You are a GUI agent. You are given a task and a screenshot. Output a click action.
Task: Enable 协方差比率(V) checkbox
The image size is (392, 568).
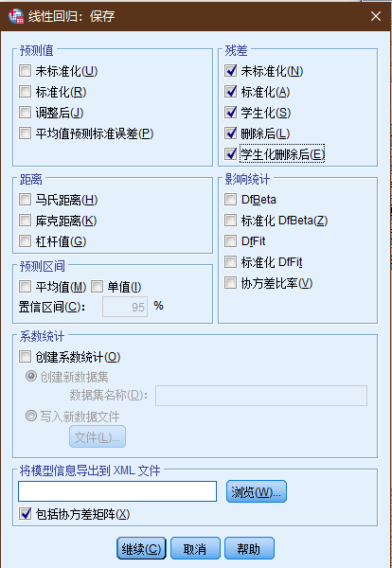tap(230, 283)
